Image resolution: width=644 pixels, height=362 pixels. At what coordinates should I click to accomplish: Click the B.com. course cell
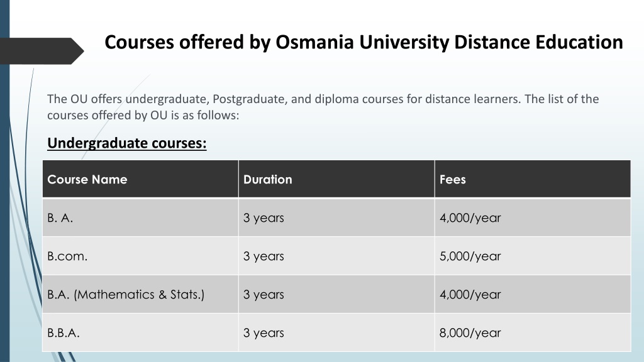tap(140, 256)
